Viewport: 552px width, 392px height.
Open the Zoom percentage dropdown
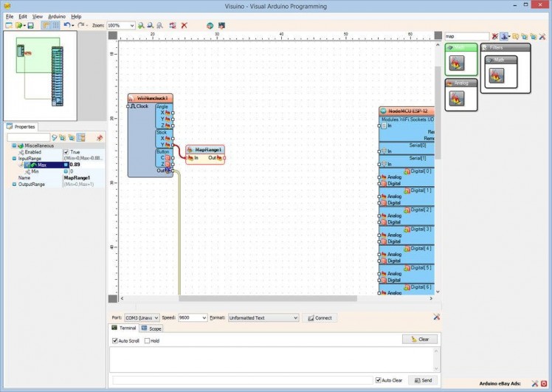132,25
